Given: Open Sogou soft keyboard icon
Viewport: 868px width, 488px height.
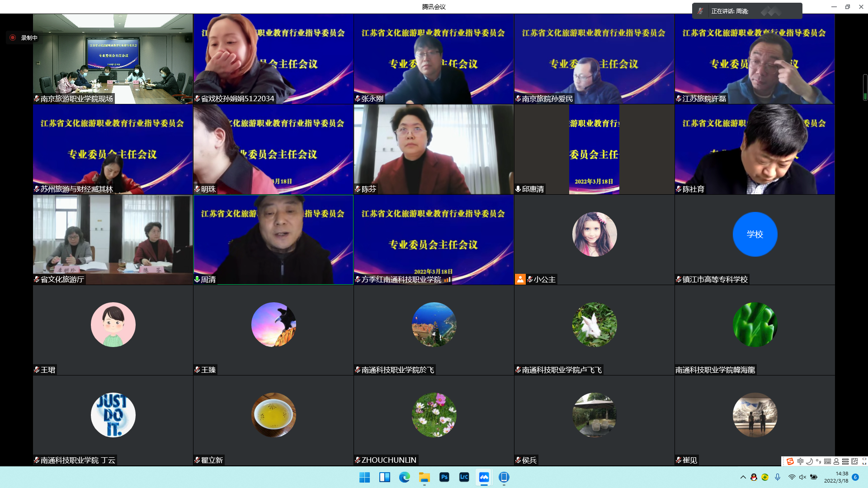Looking at the screenshot, I should [827, 461].
